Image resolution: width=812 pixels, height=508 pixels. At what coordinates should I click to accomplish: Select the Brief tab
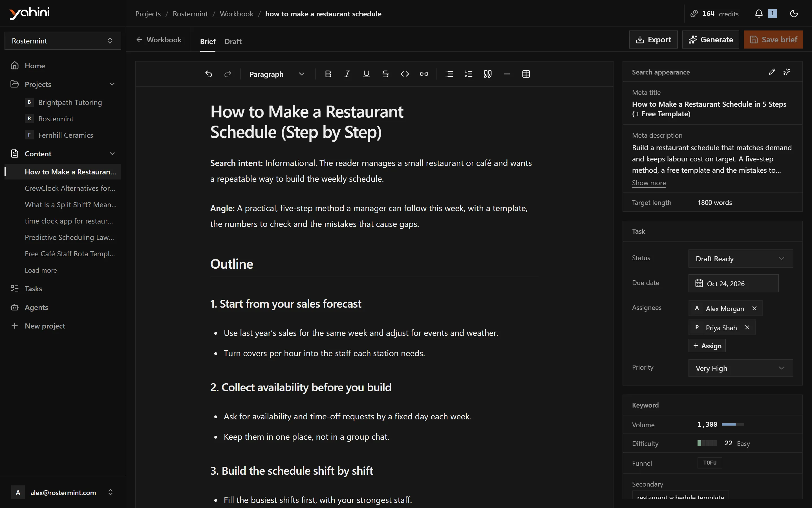(x=208, y=41)
